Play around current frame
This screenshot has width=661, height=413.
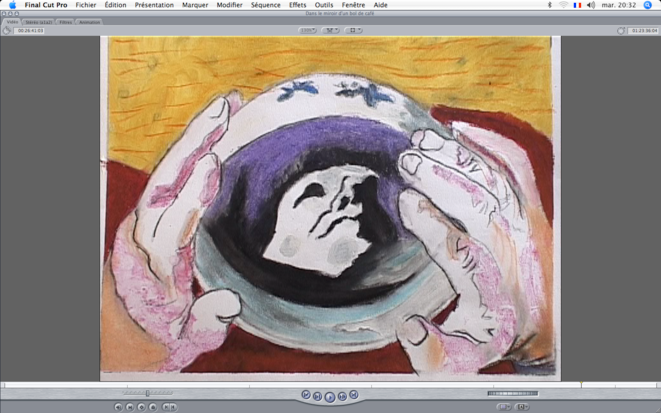pyautogui.click(x=342, y=397)
